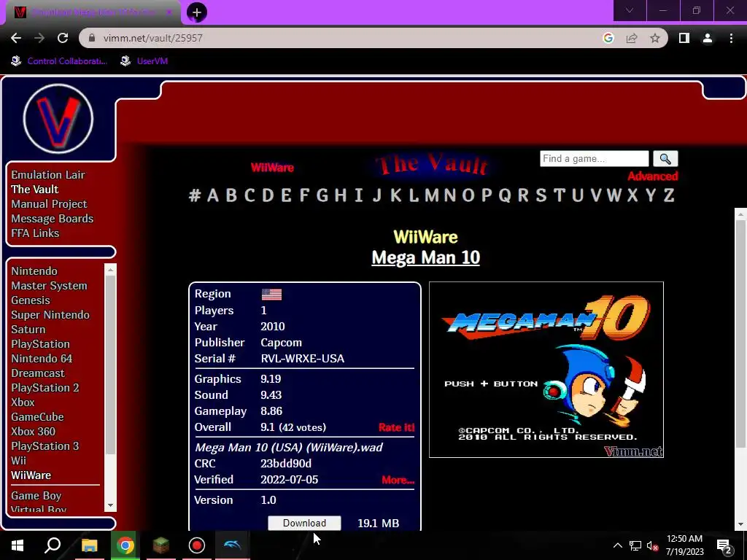Open the notification center icon
This screenshot has width=747, height=560.
[x=724, y=545]
